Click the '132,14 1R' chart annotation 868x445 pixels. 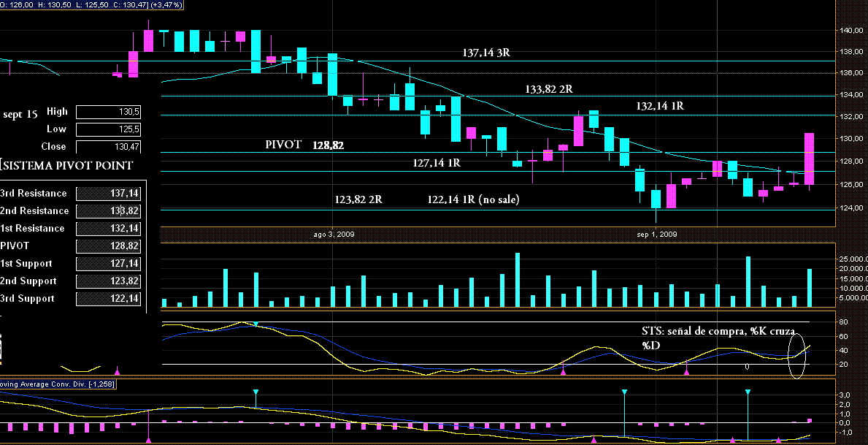659,105
